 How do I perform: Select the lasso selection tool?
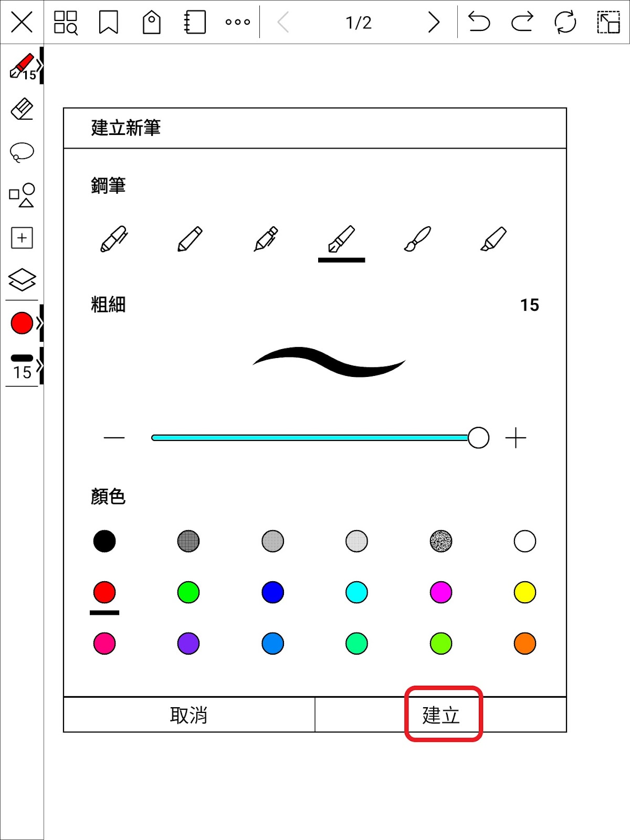pos(22,152)
